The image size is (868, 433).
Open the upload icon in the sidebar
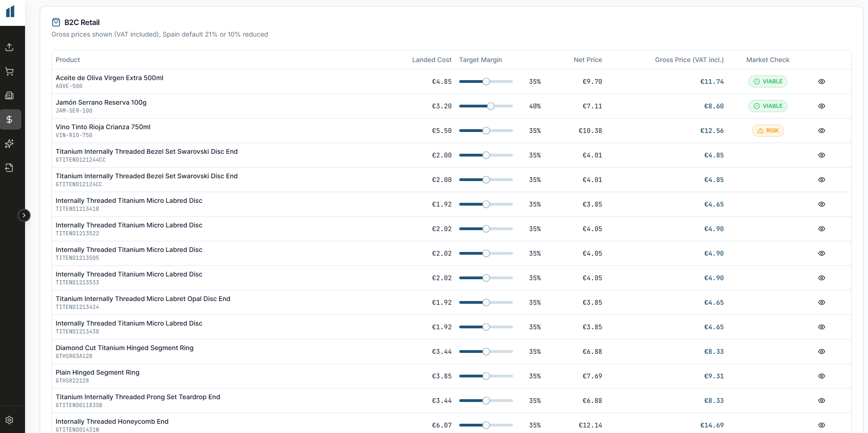tap(9, 47)
